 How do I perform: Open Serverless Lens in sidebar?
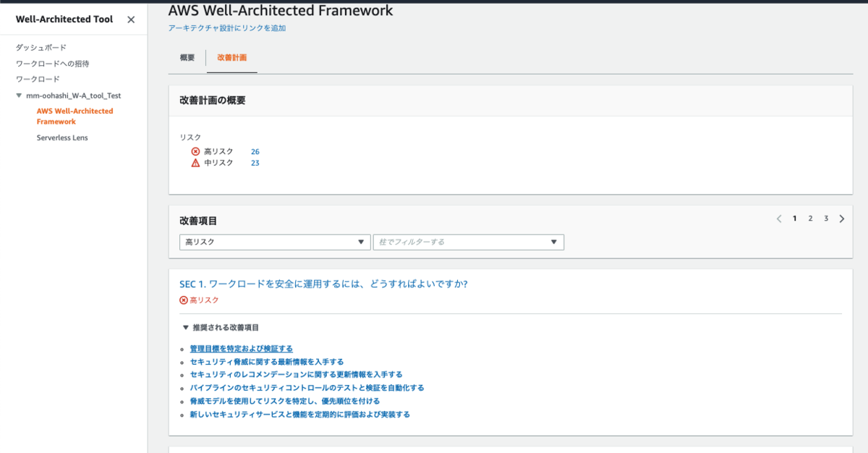pyautogui.click(x=62, y=137)
